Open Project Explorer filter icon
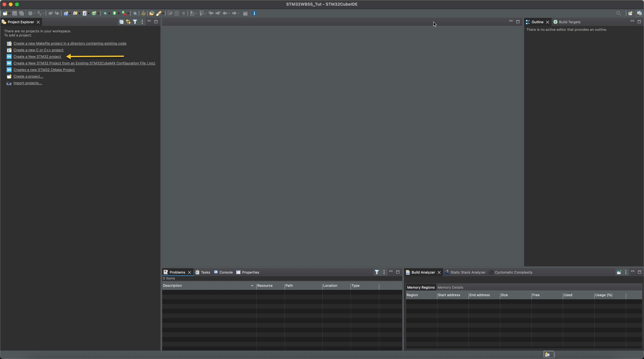This screenshot has width=644, height=359. [135, 22]
